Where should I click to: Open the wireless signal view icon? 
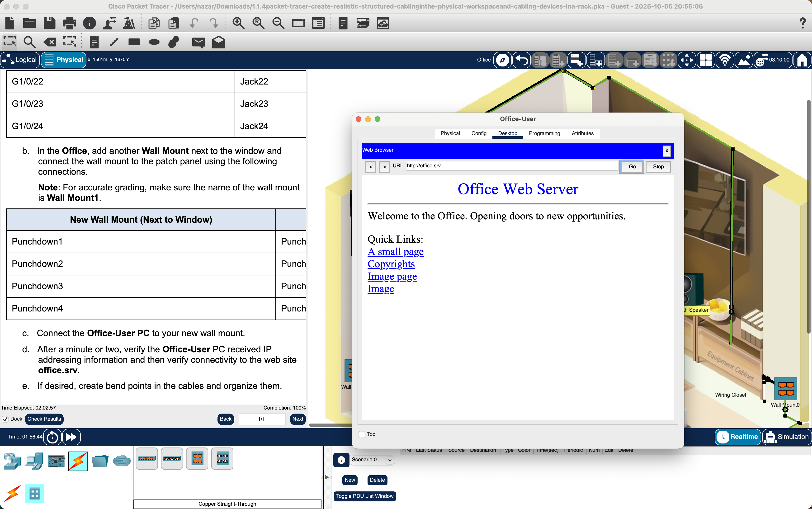pos(724,60)
